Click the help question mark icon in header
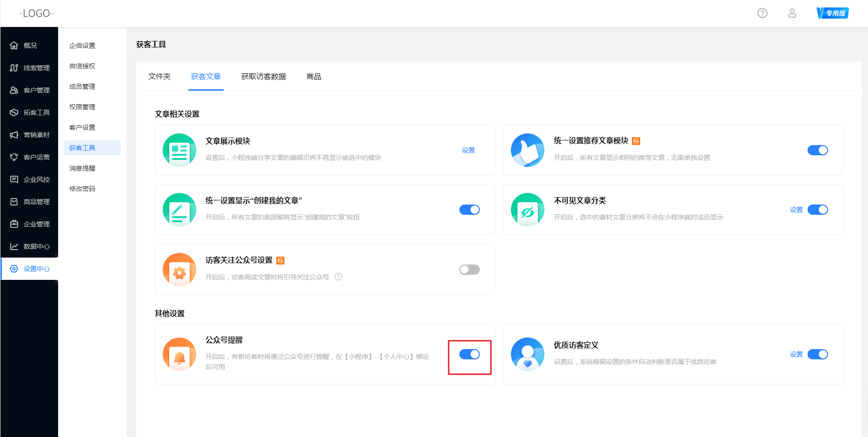 [762, 13]
